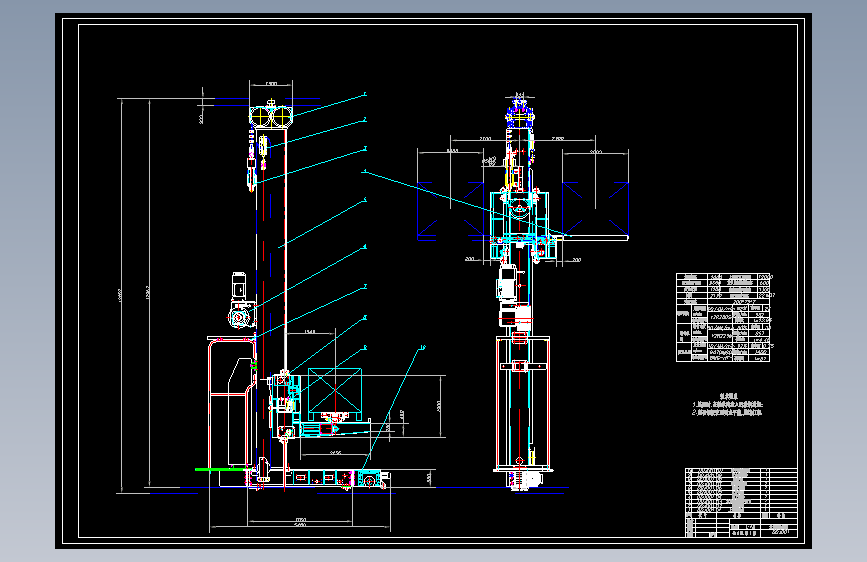
Task: Click the technical parameters table on the right
Action: (723, 318)
